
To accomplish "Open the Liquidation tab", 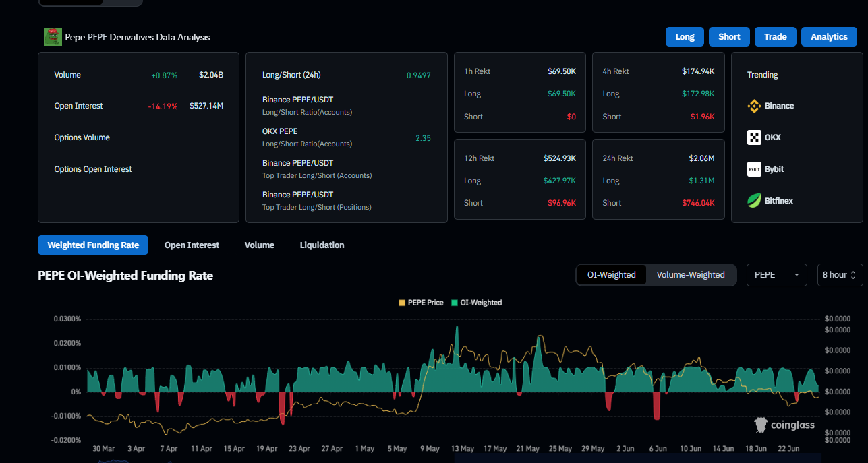I will [322, 245].
